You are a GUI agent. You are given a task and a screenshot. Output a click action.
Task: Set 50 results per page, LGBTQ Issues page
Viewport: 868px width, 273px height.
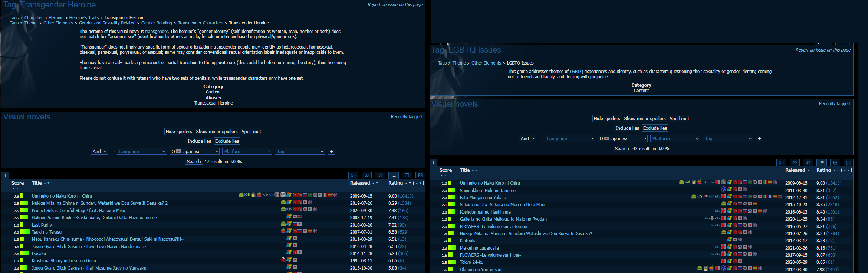click(x=781, y=162)
